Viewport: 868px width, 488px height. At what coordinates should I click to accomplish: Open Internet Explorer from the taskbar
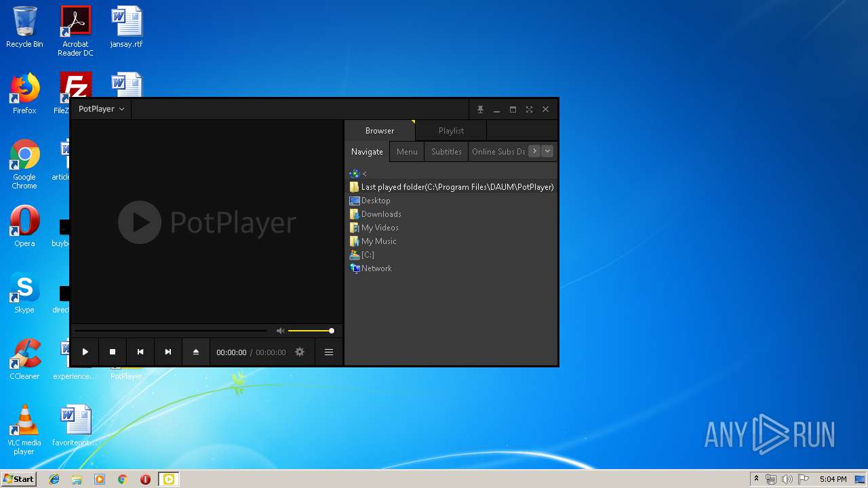coord(54,479)
